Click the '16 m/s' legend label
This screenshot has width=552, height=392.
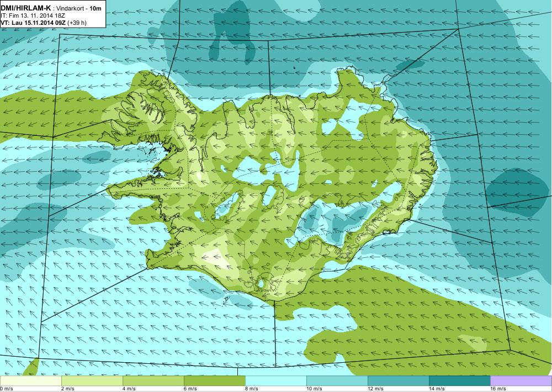point(498,389)
